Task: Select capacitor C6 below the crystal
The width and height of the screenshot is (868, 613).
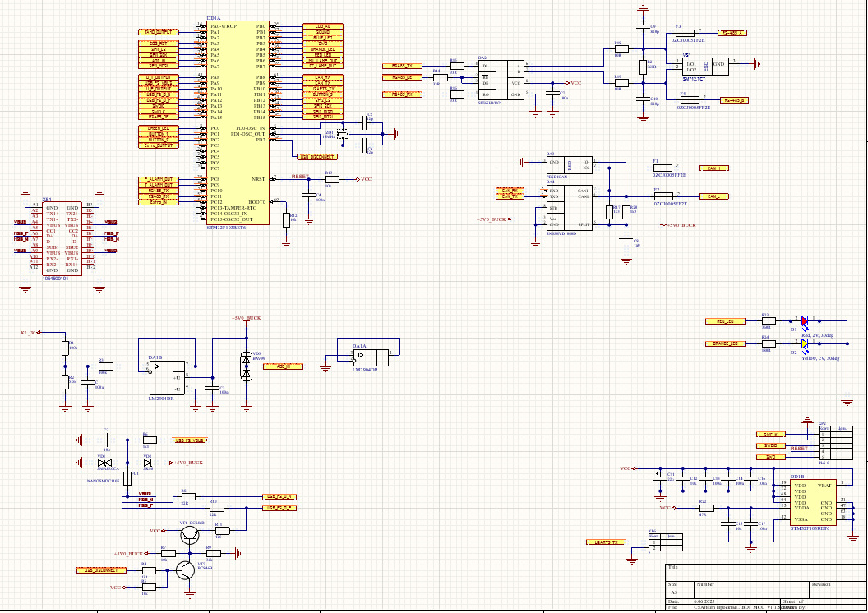Action: (365, 145)
